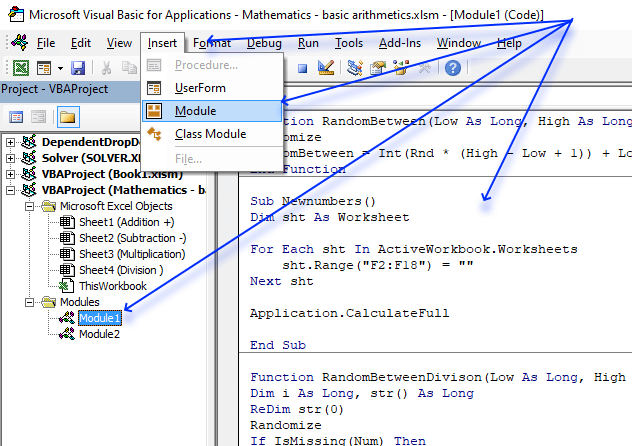This screenshot has height=446, width=632.
Task: Click the Copy icon in the toolbar
Action: [129, 67]
